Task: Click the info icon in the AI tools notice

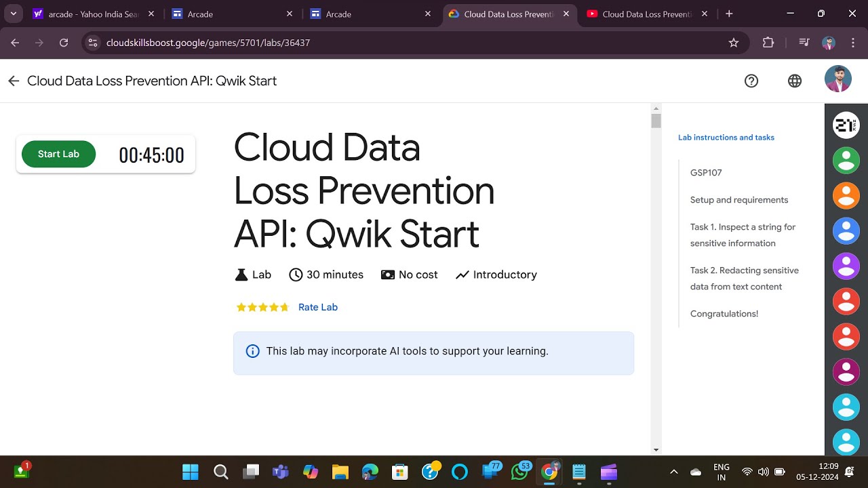Action: (x=253, y=351)
